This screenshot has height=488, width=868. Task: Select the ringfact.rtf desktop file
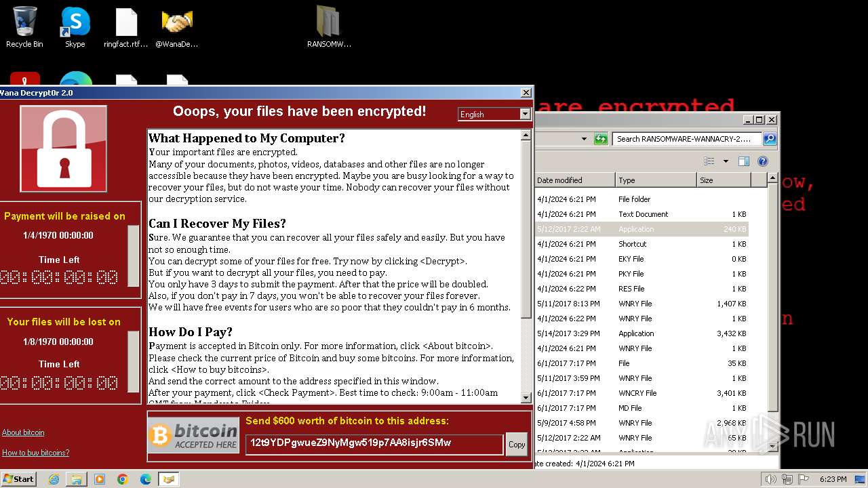coord(126,27)
